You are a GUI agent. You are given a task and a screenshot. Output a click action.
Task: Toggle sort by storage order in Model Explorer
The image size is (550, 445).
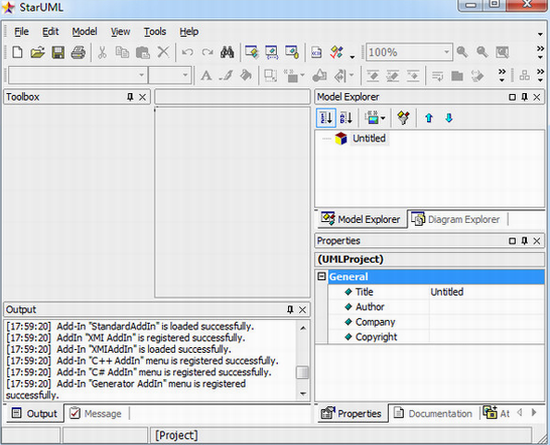pyautogui.click(x=326, y=118)
